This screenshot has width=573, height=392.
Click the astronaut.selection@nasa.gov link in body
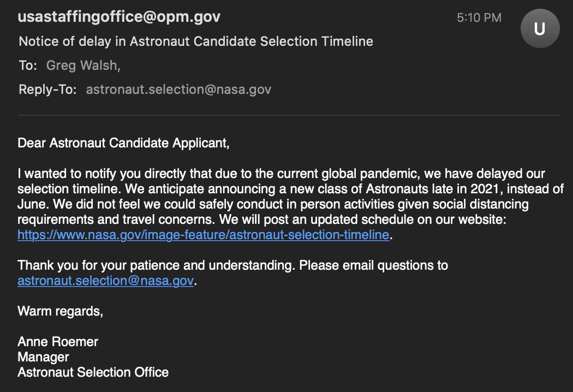coord(106,281)
